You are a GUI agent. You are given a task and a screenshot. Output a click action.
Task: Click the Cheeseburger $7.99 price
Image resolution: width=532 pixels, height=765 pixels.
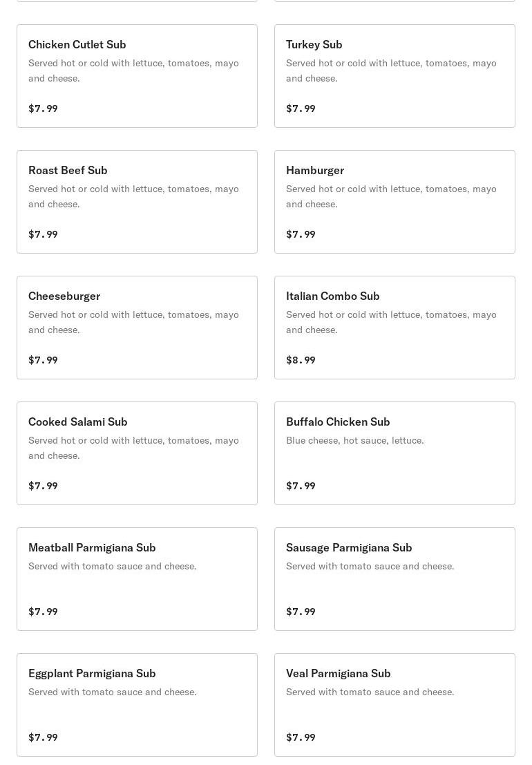pos(43,360)
